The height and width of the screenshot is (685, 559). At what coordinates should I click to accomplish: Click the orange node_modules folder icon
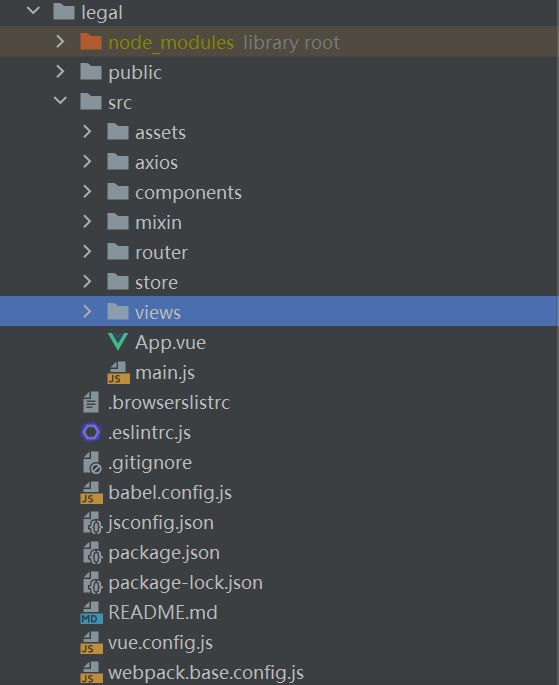pyautogui.click(x=91, y=42)
